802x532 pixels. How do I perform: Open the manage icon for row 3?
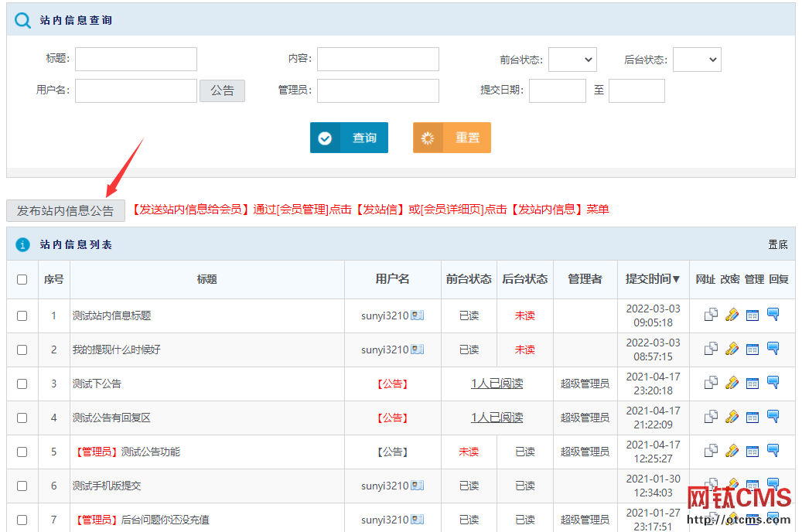click(752, 383)
